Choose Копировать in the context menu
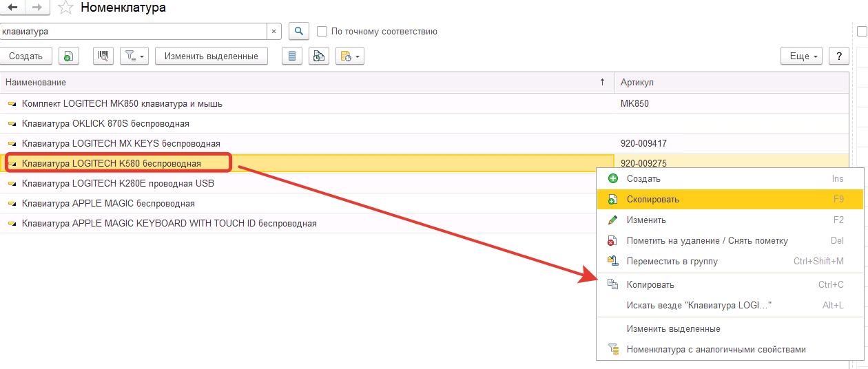This screenshot has height=369, width=868. 730,284
